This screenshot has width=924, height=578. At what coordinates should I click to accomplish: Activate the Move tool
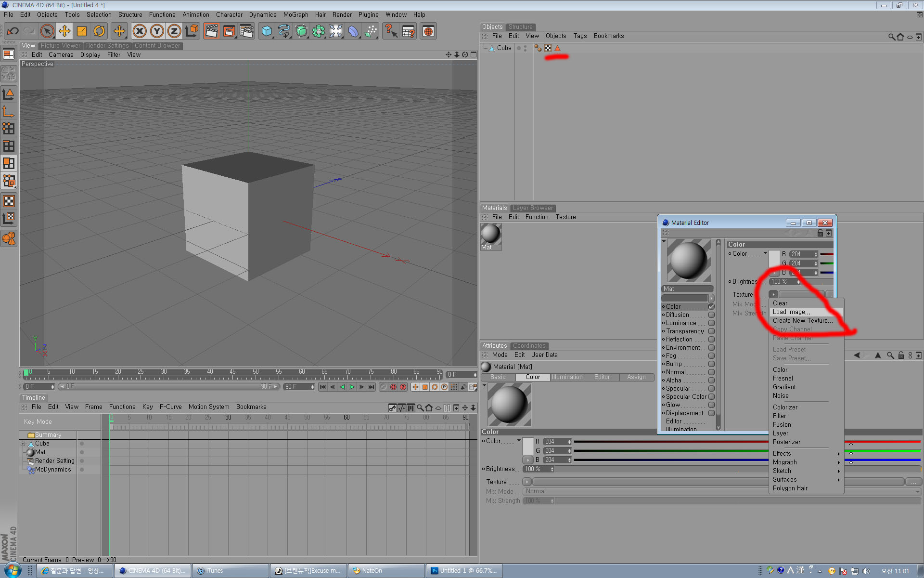pyautogui.click(x=64, y=31)
